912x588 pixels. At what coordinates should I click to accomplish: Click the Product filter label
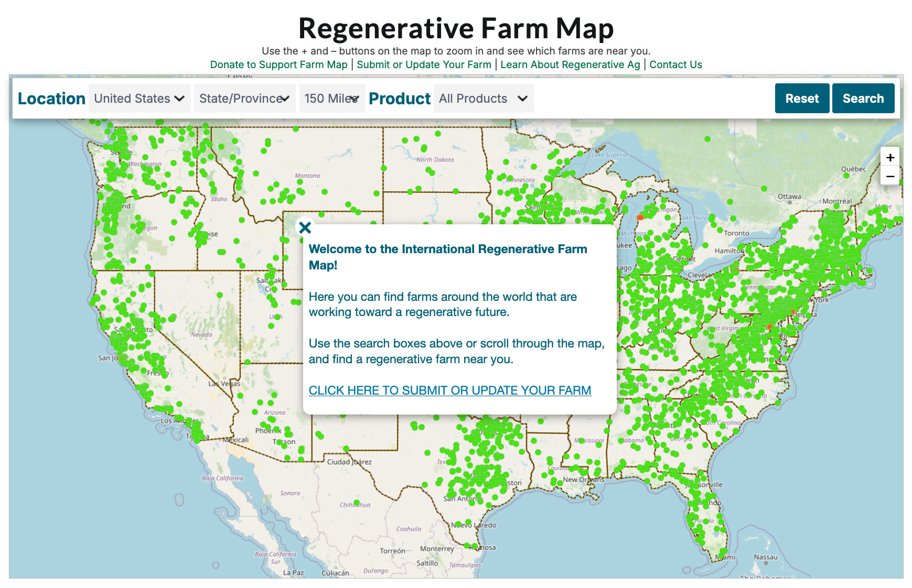(x=400, y=99)
